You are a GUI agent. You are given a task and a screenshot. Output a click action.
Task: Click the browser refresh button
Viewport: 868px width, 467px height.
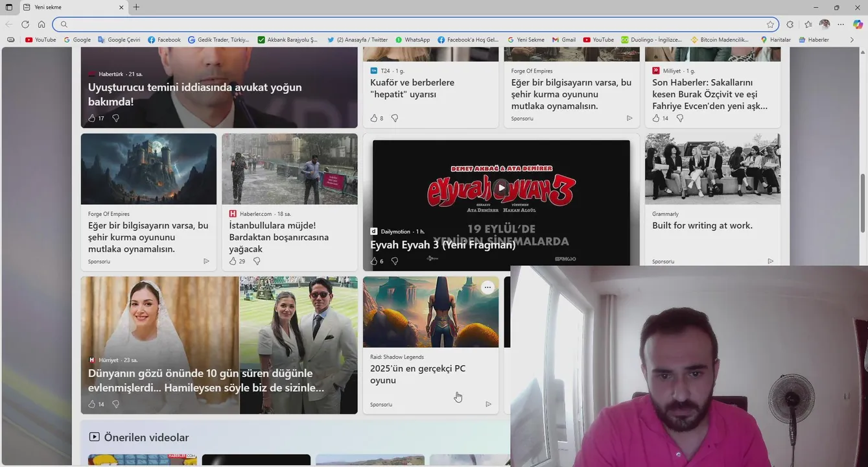tap(25, 24)
